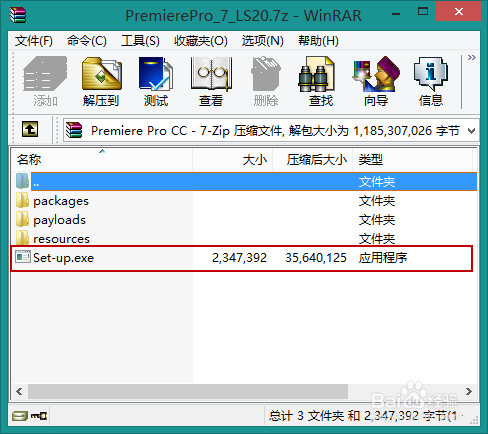Viewport: 488px width, 434px height.
Task: Expand the toolbar overflow chevron
Action: 471,58
